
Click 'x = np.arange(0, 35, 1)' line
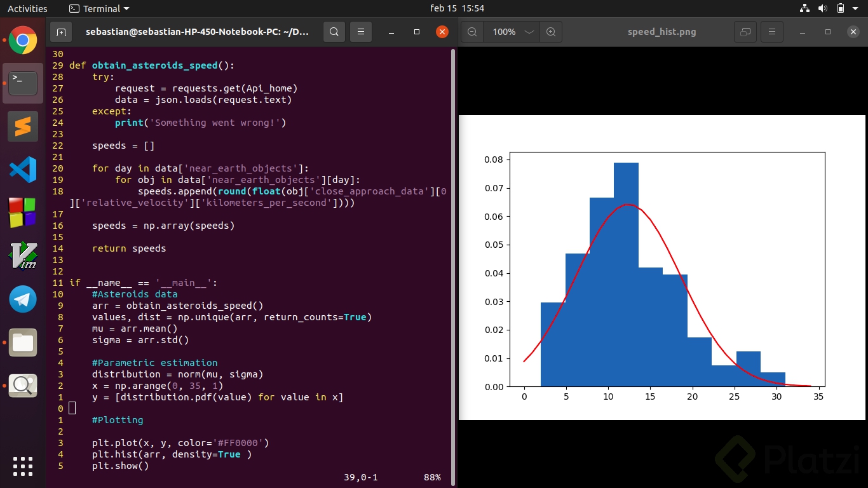tap(158, 386)
